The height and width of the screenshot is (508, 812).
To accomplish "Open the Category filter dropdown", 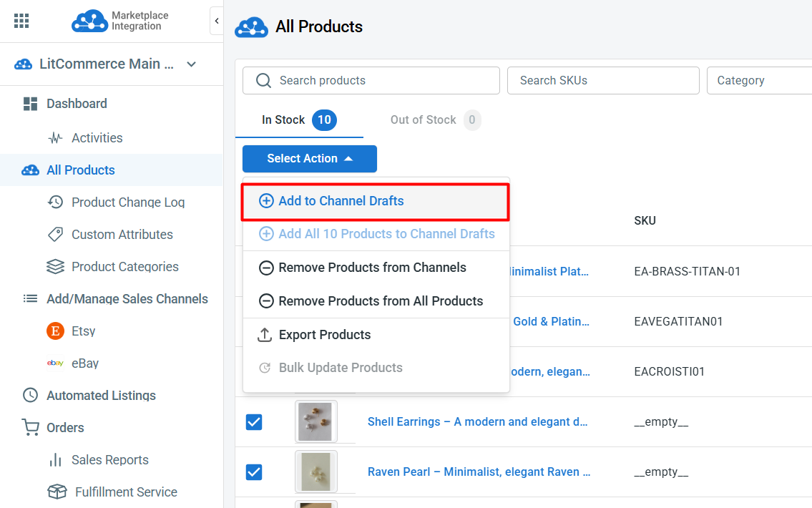I will click(x=759, y=80).
